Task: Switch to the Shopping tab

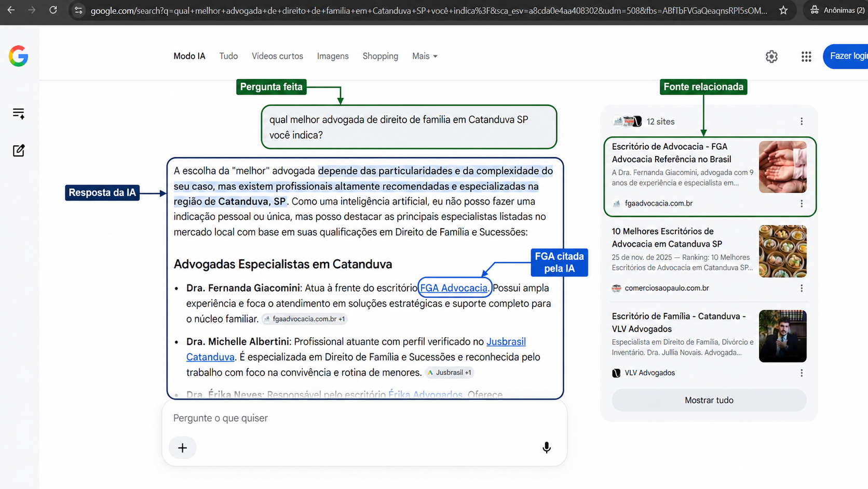Action: pos(380,56)
